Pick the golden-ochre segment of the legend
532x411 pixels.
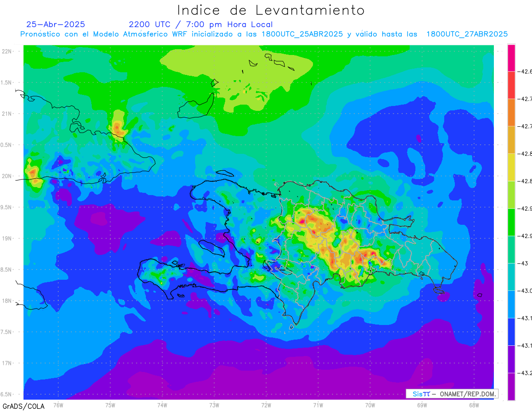coord(511,140)
